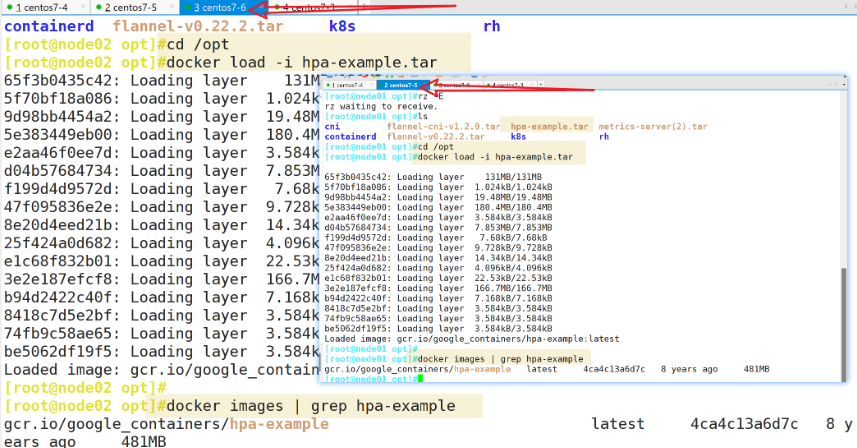Close the 1 centos7-4 tab in main window
The image size is (857, 448).
tap(83, 7)
